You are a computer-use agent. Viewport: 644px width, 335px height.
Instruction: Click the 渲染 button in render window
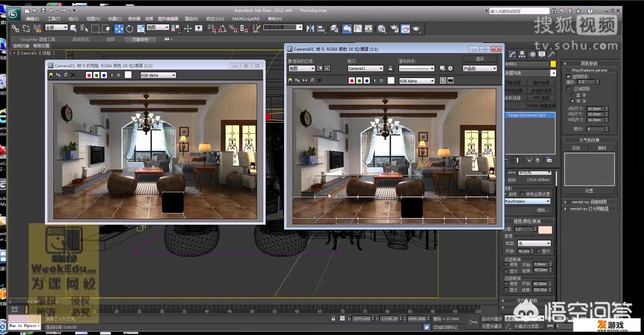tap(480, 59)
